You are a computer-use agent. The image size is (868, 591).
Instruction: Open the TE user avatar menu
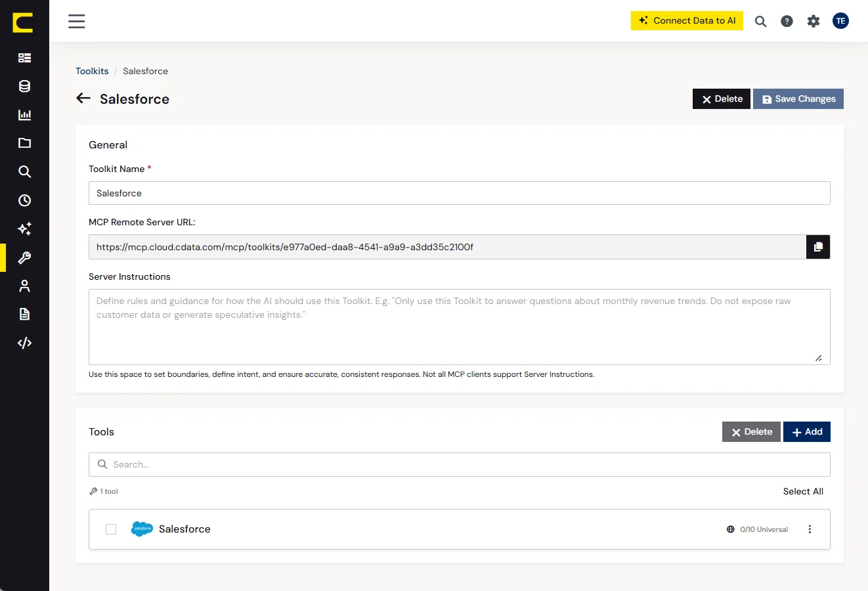coord(840,21)
